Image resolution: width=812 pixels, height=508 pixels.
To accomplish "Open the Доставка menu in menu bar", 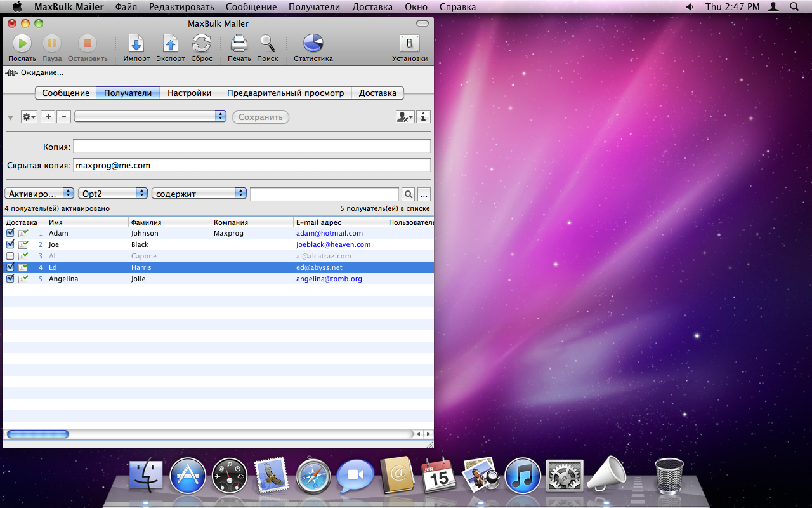I will point(372,7).
